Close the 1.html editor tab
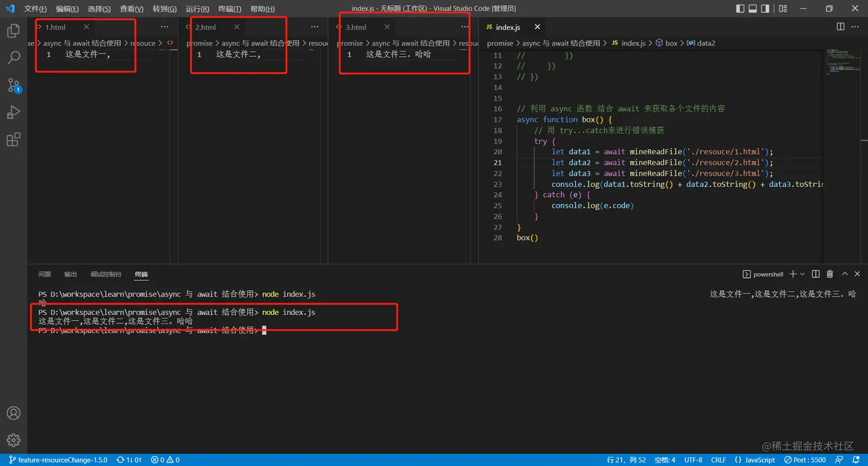Viewport: 868px width, 466px height. [87, 26]
